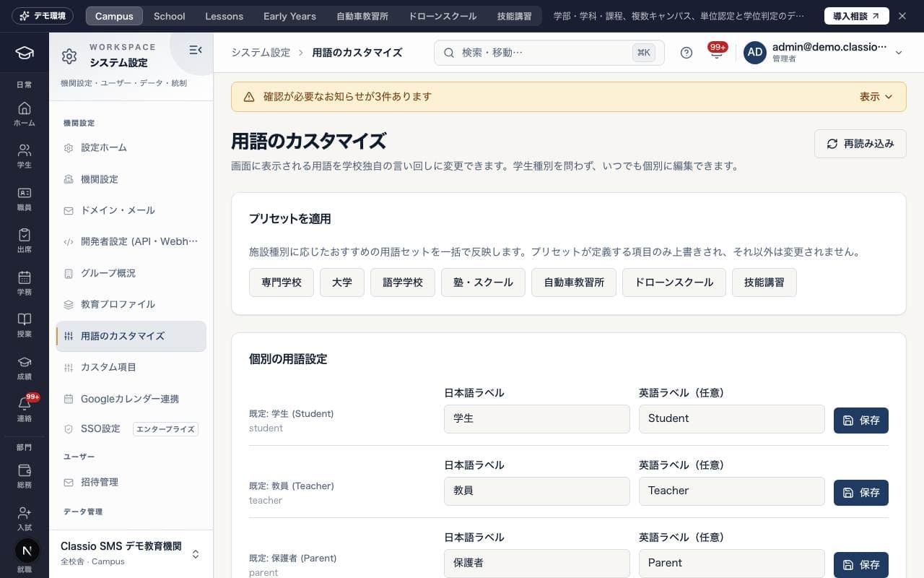Open 成績 graduation cap icon
The width and height of the screenshot is (924, 578).
24,368
